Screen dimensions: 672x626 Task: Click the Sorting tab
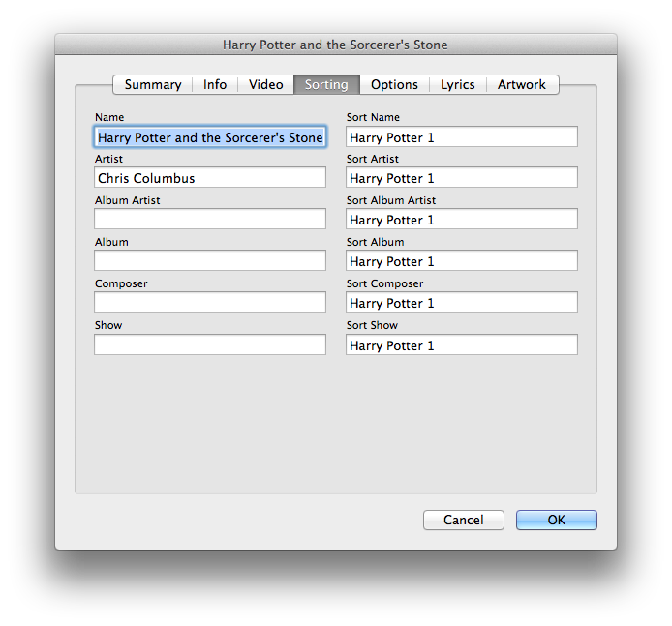click(x=326, y=84)
